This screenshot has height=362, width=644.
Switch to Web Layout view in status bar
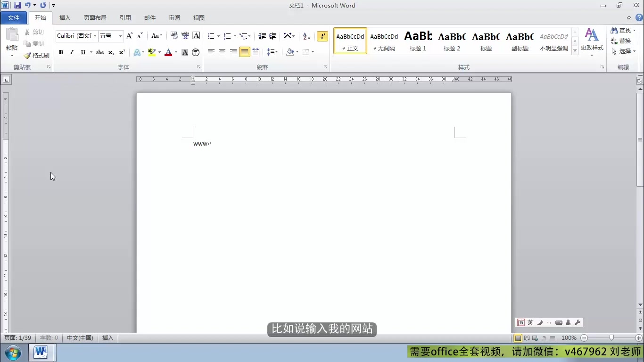click(x=534, y=338)
